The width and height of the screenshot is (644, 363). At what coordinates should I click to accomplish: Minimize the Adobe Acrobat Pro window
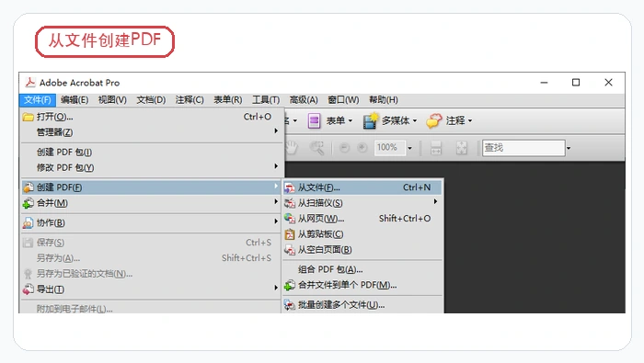coord(545,83)
